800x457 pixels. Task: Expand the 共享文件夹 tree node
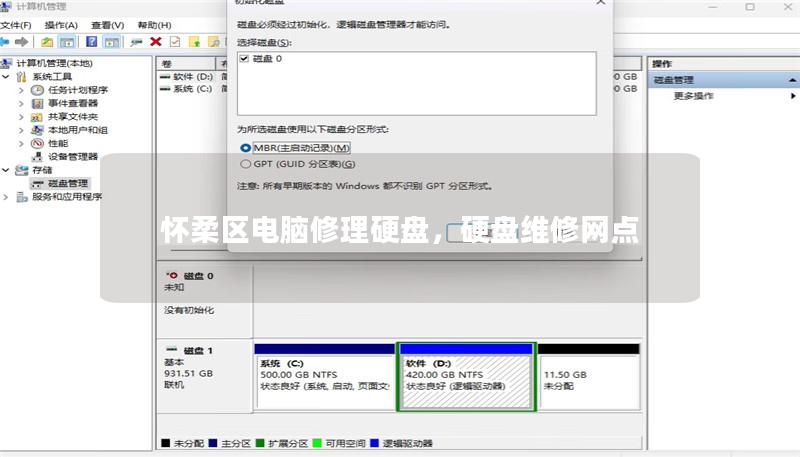(21, 117)
